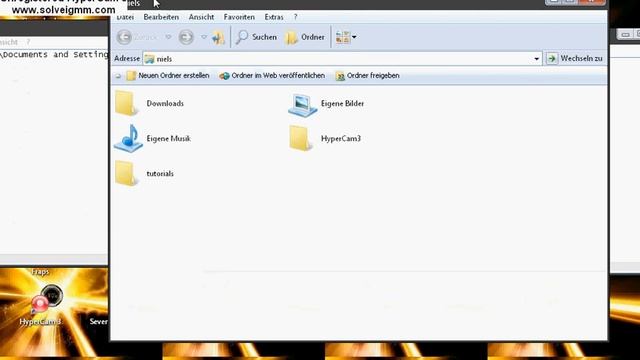Click the Eigene Musik label text
The image size is (640, 360).
click(x=169, y=139)
